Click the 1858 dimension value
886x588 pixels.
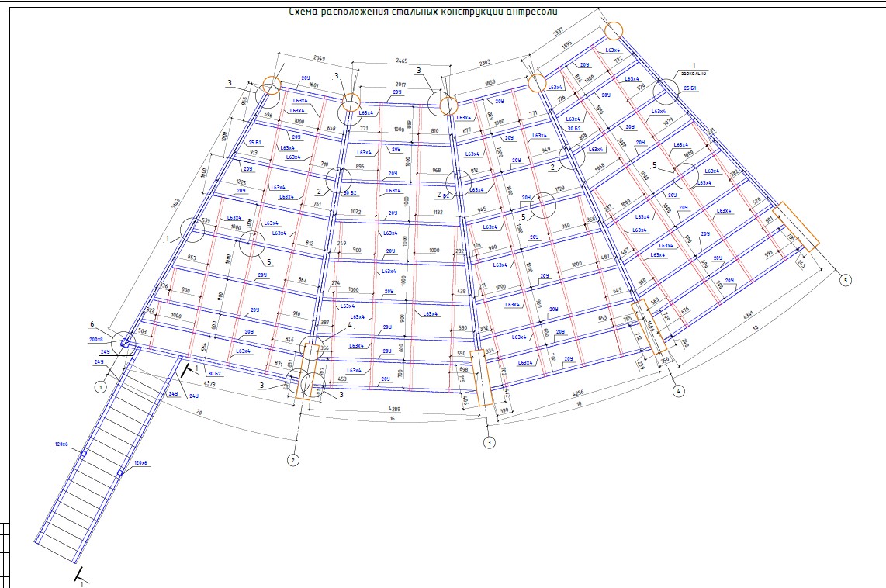pos(490,82)
